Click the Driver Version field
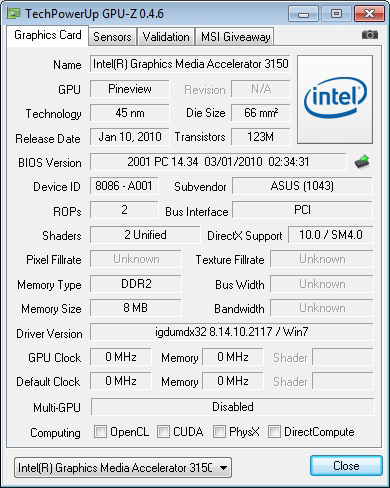This screenshot has height=488, width=390. (231, 332)
